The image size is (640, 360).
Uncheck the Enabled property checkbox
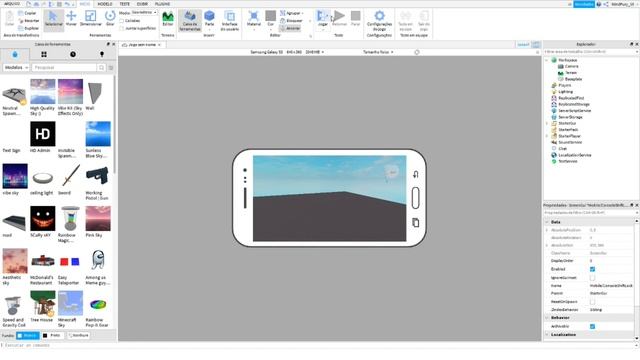pyautogui.click(x=592, y=269)
